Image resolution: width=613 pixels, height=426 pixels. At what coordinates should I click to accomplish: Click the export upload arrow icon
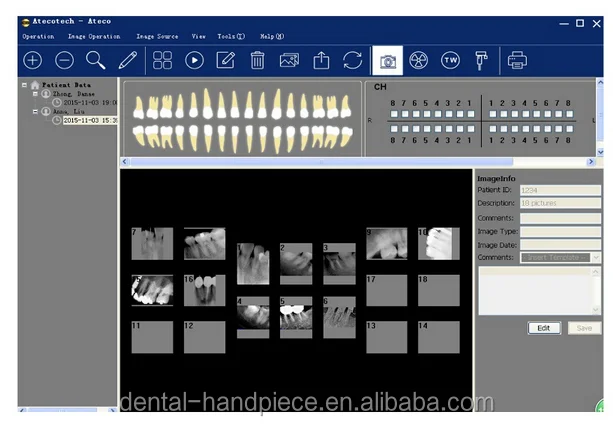coord(321,61)
